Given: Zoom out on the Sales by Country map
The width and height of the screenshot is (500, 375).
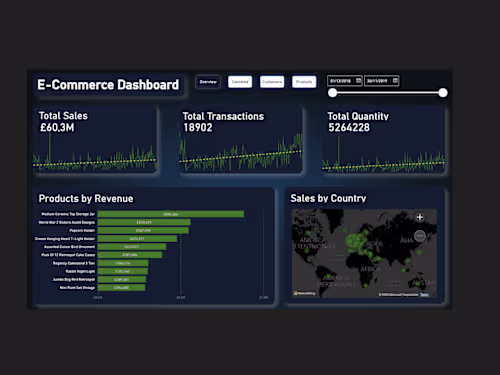Looking at the screenshot, I should pyautogui.click(x=420, y=236).
